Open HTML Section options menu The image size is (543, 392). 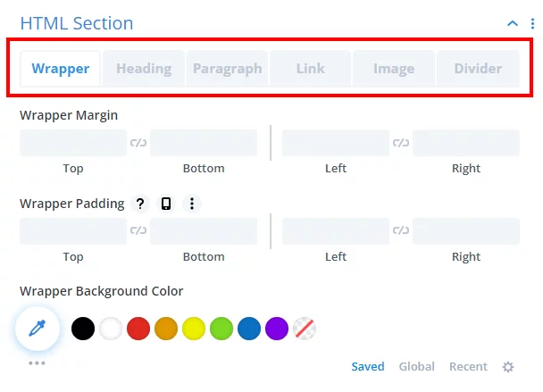click(x=532, y=23)
